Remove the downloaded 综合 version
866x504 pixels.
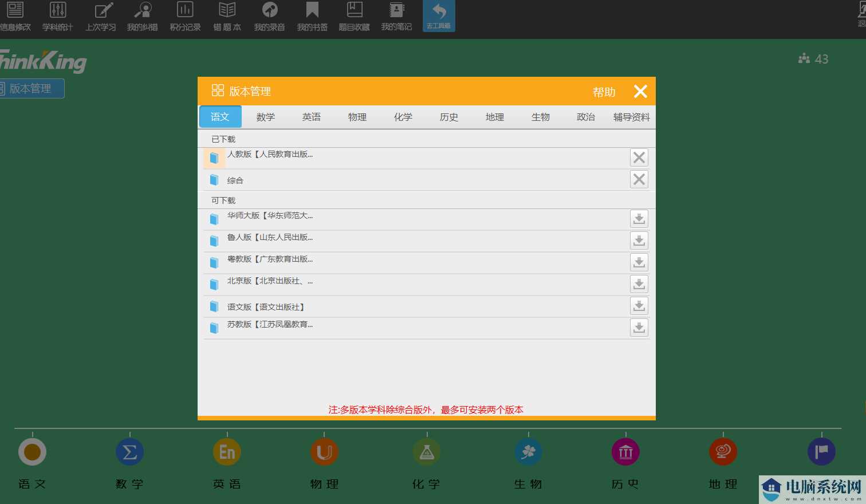pos(639,179)
